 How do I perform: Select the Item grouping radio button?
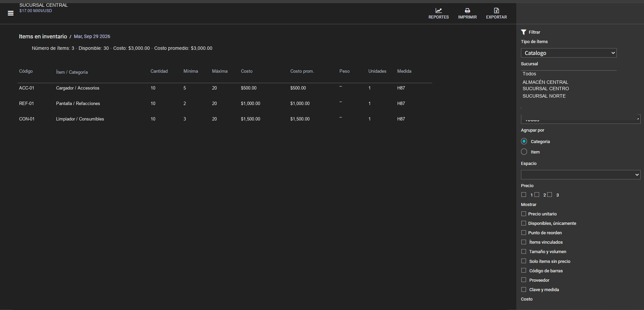[x=524, y=152]
